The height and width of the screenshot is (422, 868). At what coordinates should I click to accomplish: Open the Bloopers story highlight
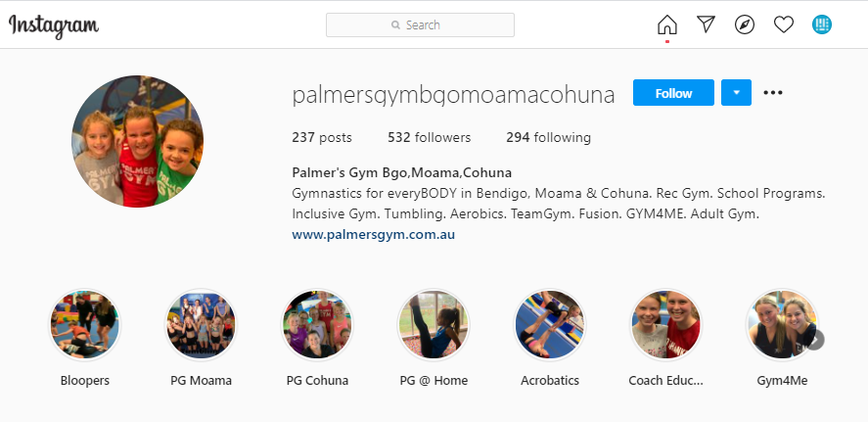coord(85,324)
